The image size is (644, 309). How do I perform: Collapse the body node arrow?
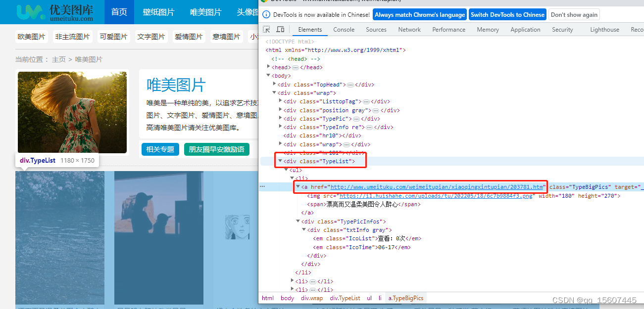click(269, 76)
